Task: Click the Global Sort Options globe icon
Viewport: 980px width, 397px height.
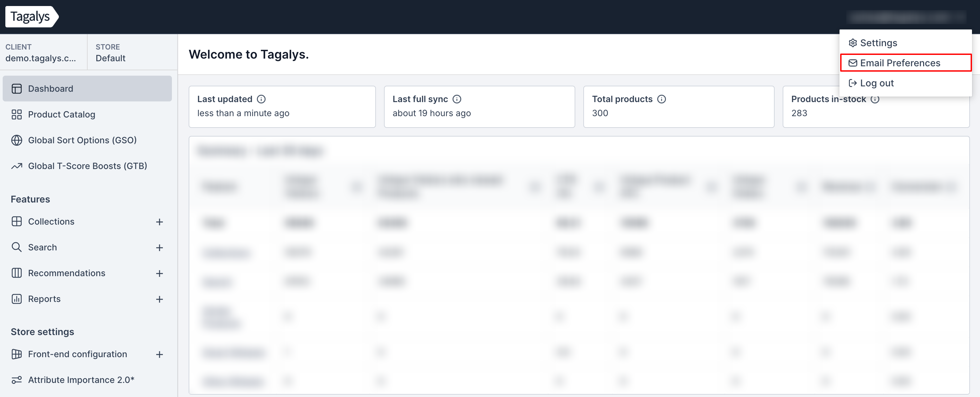Action: pyautogui.click(x=17, y=140)
